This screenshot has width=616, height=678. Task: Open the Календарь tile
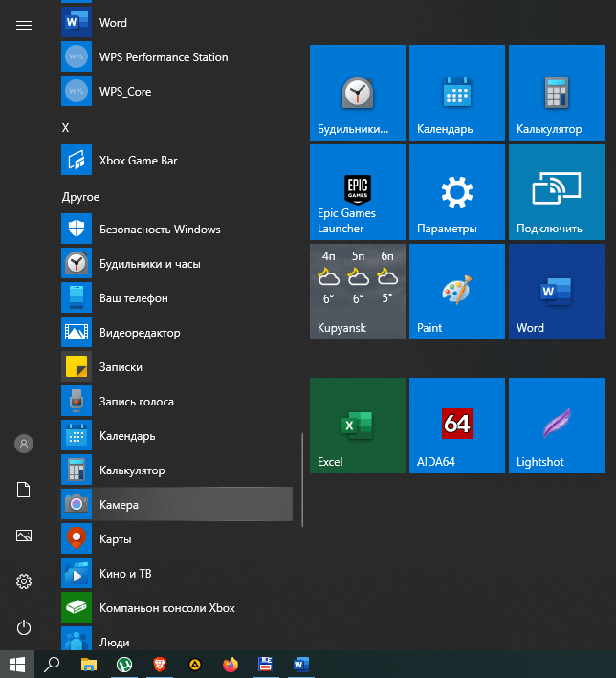click(457, 93)
